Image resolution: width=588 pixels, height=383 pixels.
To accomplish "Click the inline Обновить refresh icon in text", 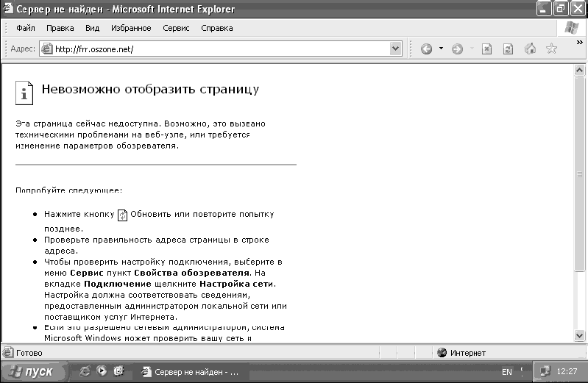I will 122,215.
